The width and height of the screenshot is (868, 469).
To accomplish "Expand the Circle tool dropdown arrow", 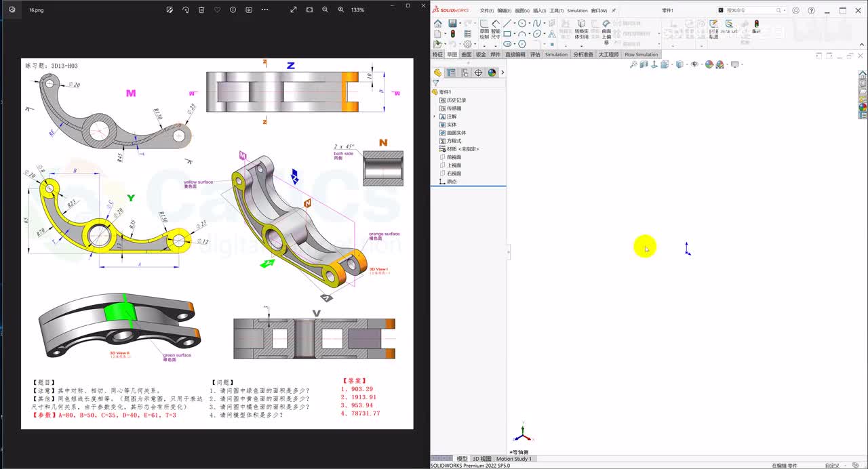I will point(529,24).
